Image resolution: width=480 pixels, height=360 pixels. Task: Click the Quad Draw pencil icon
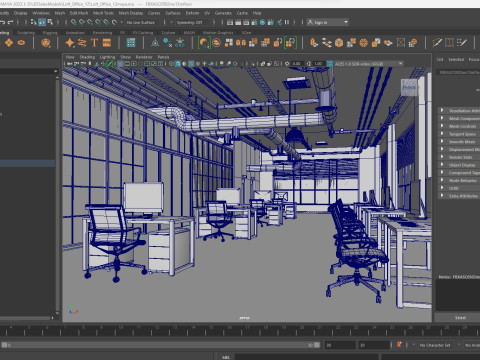462,43
